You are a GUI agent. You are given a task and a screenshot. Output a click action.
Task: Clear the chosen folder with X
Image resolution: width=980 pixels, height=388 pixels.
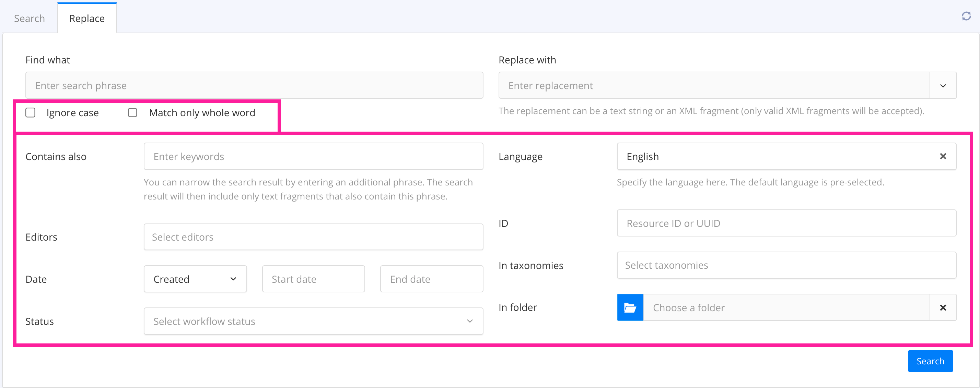click(x=943, y=307)
